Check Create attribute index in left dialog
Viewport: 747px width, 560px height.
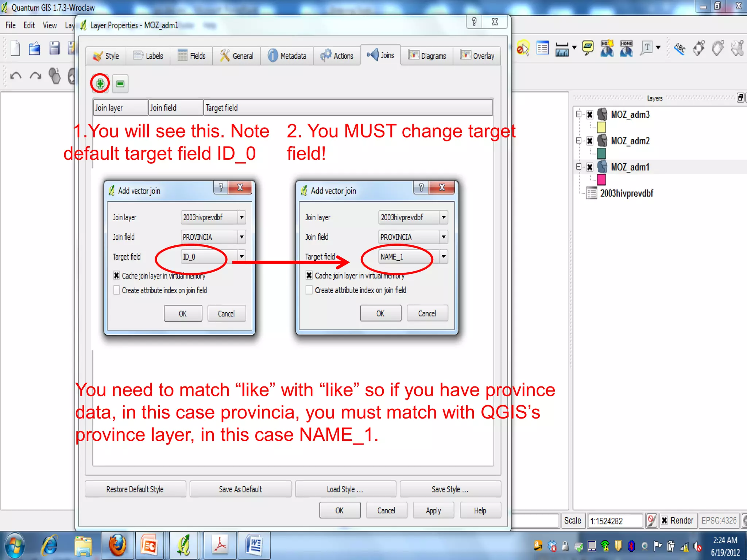tap(116, 290)
